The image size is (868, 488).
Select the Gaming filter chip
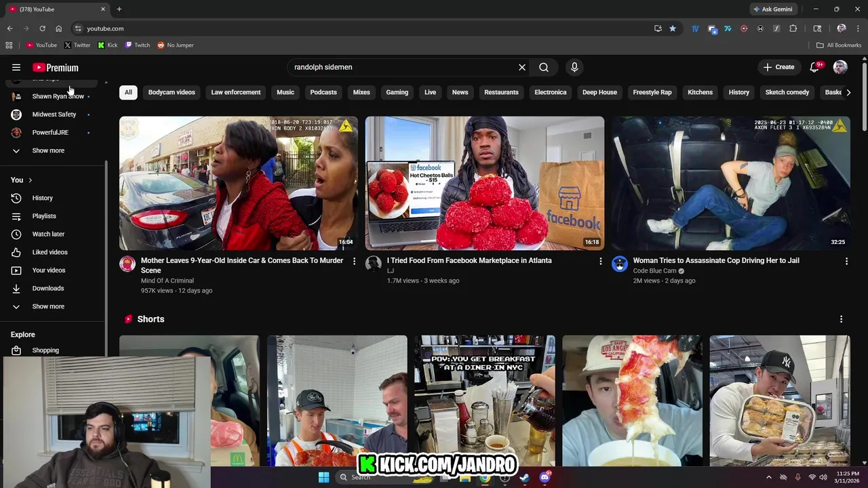tap(397, 92)
